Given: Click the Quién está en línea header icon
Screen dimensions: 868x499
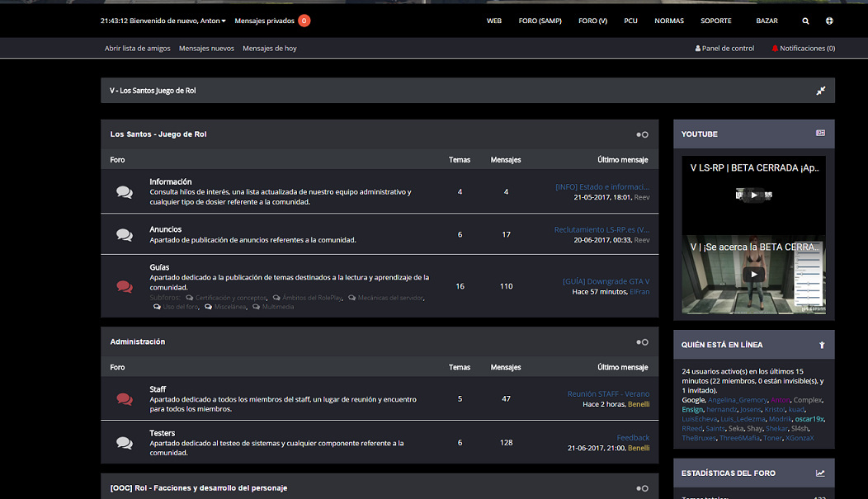Looking at the screenshot, I should [822, 345].
